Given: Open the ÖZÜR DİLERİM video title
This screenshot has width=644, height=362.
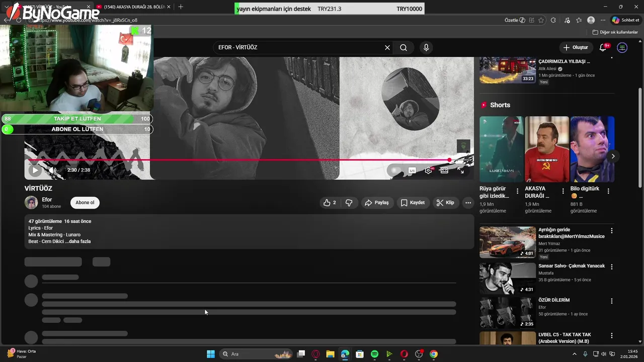Looking at the screenshot, I should coord(554,300).
